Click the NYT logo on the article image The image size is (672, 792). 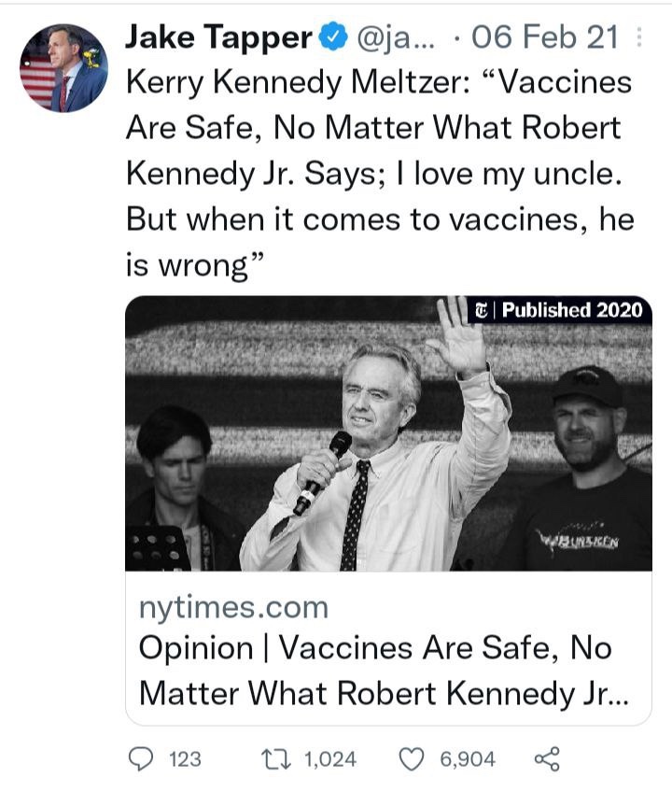click(481, 310)
